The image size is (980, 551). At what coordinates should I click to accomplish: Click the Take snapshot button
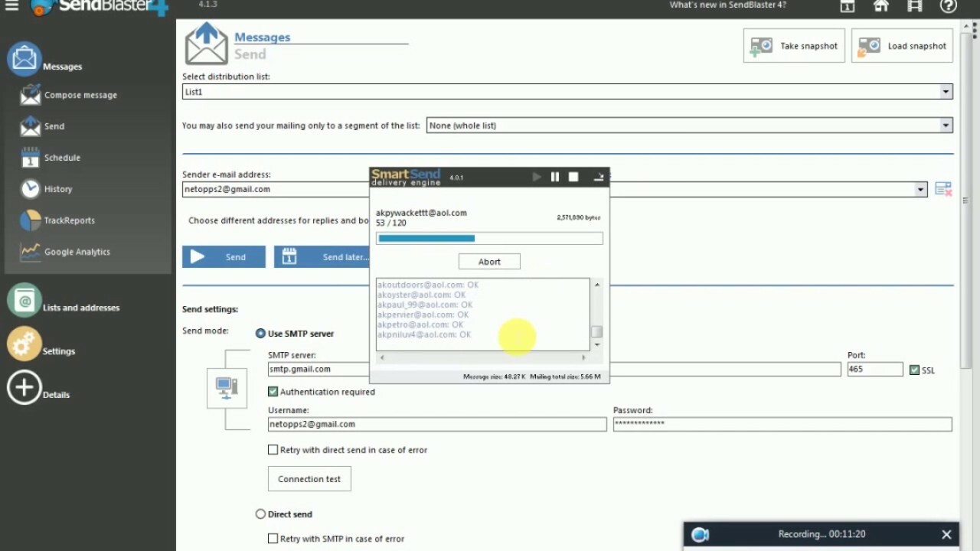point(794,46)
